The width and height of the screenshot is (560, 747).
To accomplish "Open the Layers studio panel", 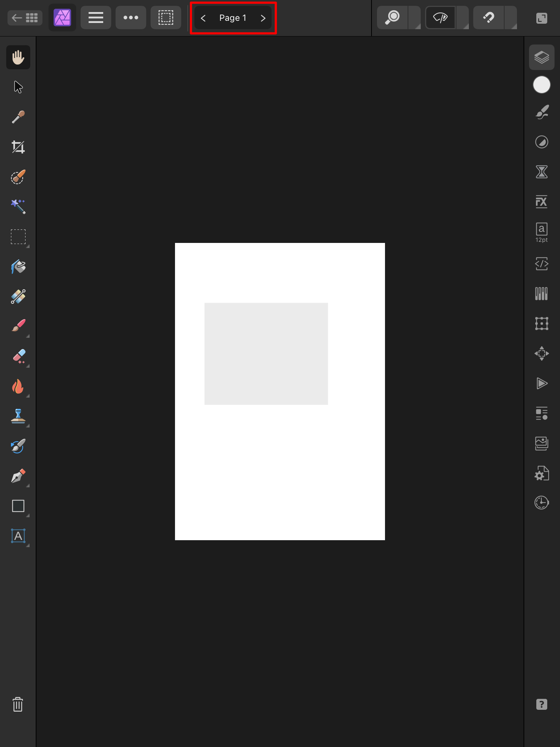I will click(x=541, y=57).
